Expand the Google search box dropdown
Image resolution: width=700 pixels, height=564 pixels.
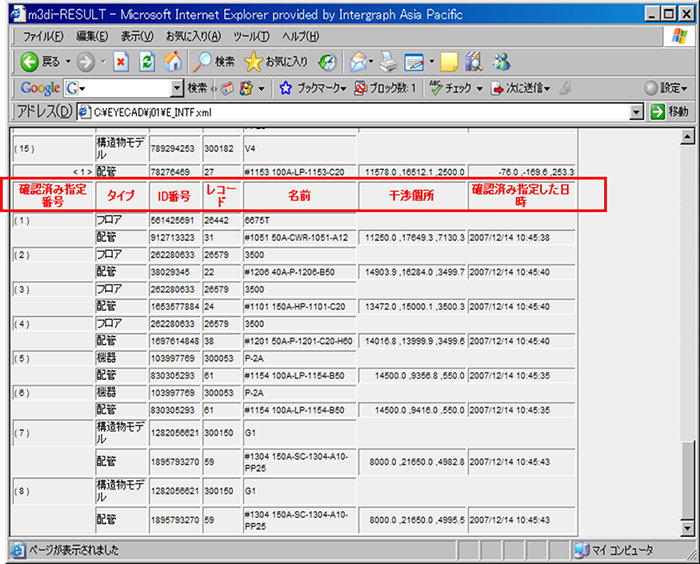(x=177, y=88)
